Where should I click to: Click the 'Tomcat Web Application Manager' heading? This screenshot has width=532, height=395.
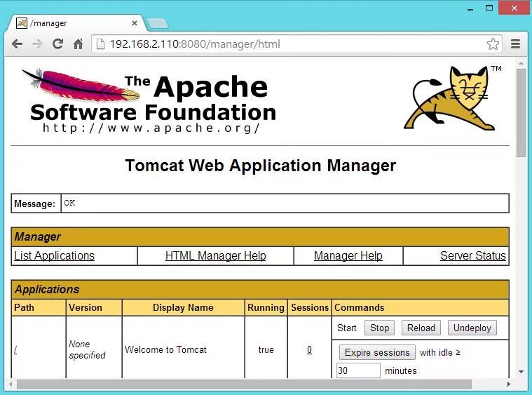[260, 166]
